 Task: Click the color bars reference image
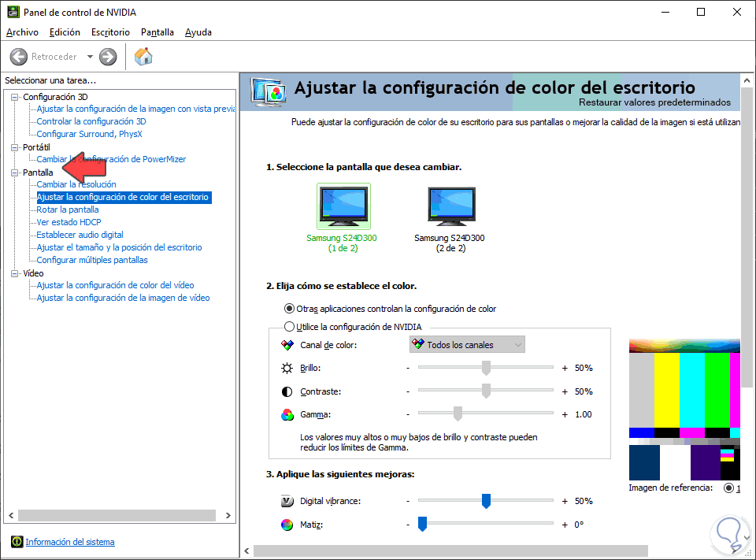684,410
